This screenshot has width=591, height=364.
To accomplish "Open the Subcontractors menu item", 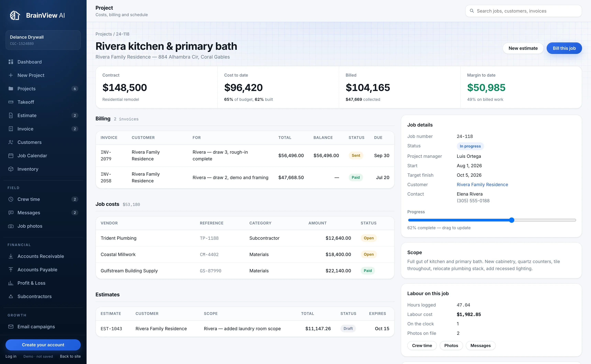I will pos(43,296).
